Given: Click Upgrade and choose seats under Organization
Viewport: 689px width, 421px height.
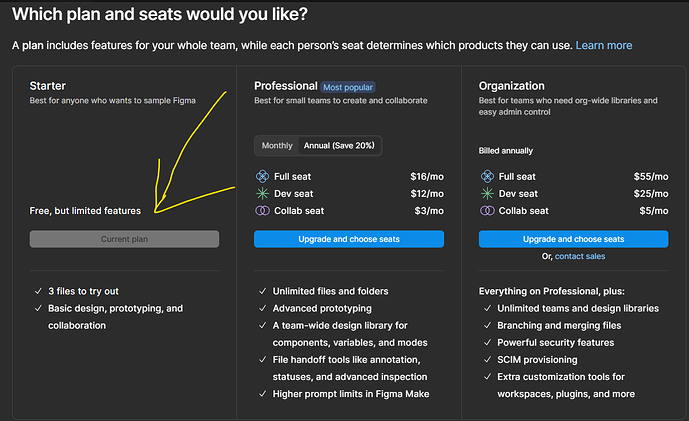Looking at the screenshot, I should 573,239.
